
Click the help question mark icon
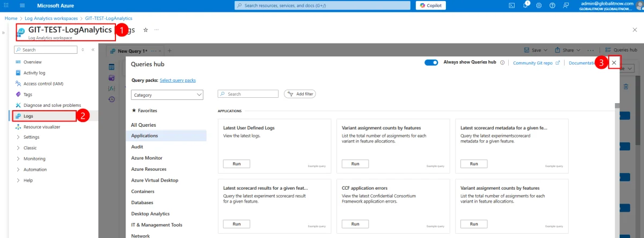[x=552, y=5]
